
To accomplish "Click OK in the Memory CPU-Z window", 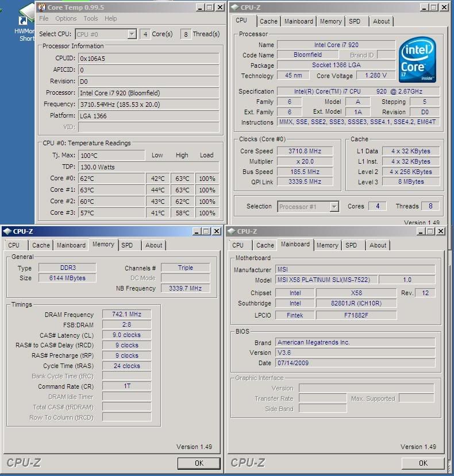I will 199,463.
